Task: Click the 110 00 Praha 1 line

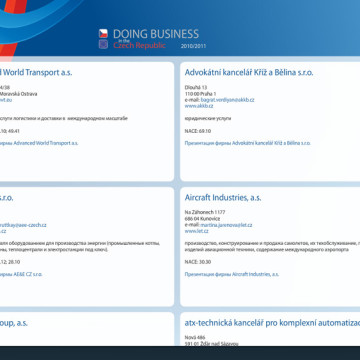Action: point(200,94)
